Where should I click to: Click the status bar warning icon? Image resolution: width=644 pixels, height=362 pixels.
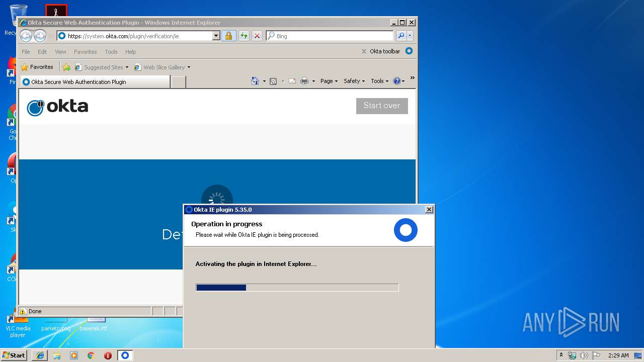pos(23,311)
